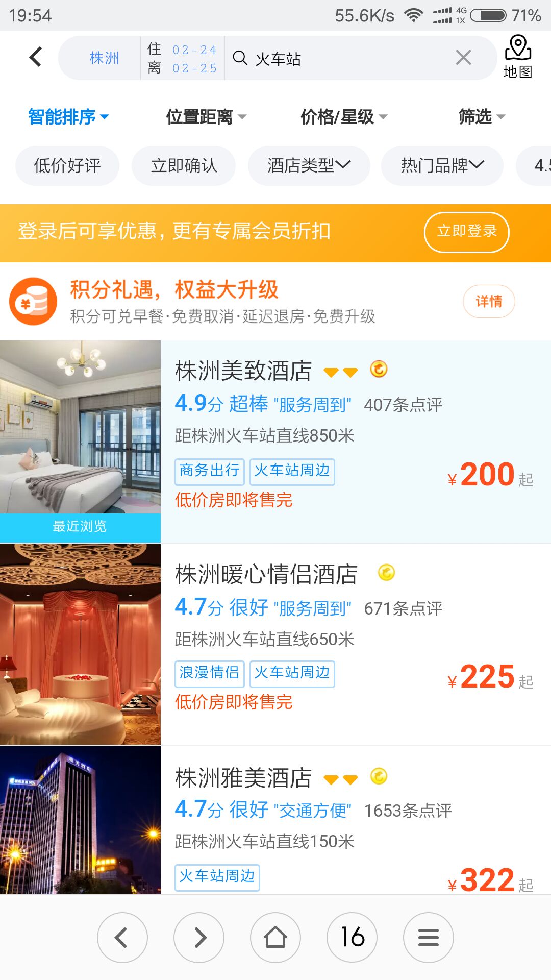Clear the 火车站 search text

463,58
